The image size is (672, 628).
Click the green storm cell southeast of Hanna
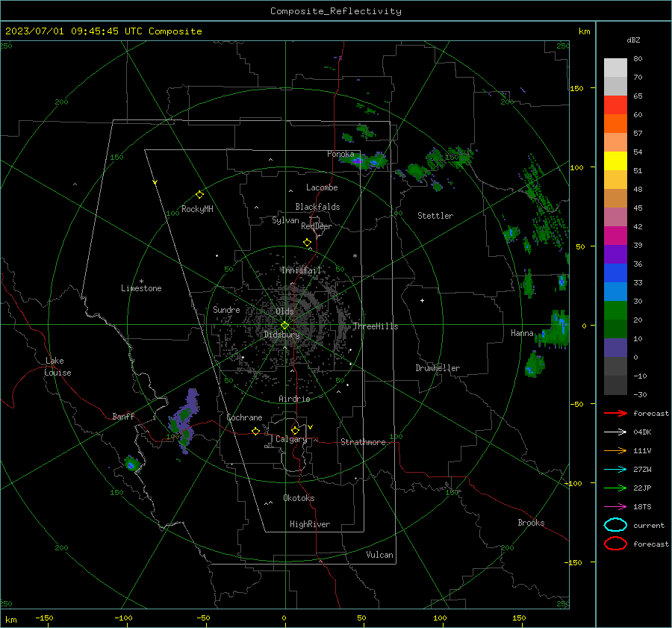click(x=535, y=365)
